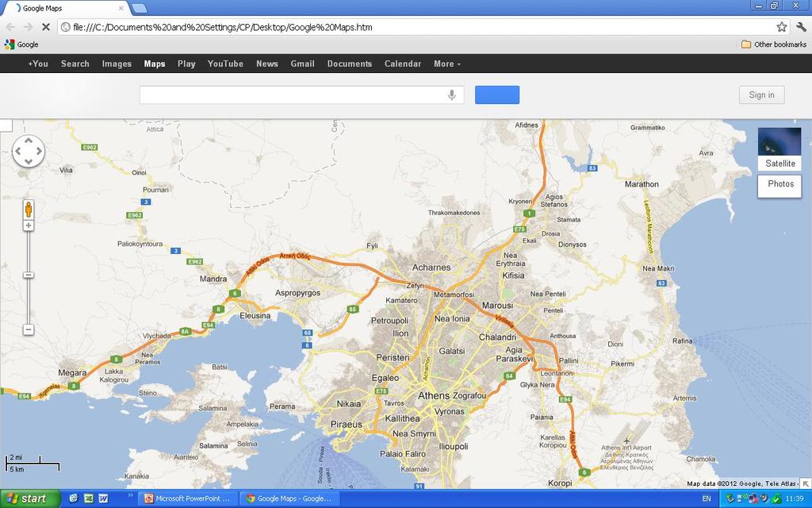Image resolution: width=812 pixels, height=508 pixels.
Task: Click the browser back arrow
Action: click(10, 27)
